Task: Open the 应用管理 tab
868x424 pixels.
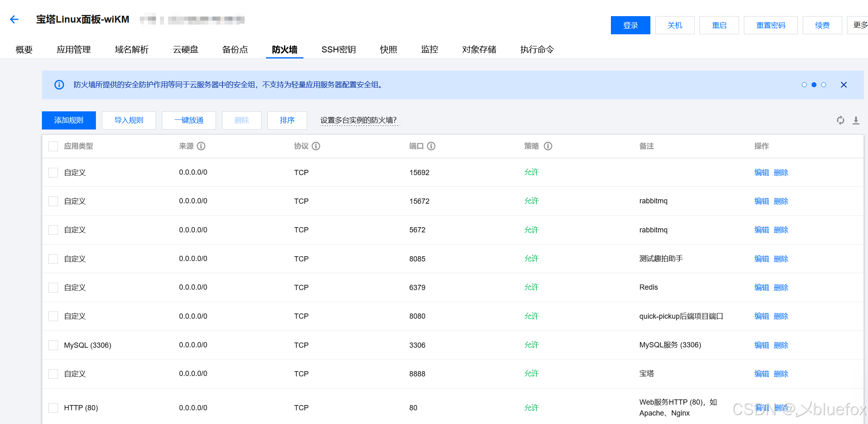Action: [74, 50]
